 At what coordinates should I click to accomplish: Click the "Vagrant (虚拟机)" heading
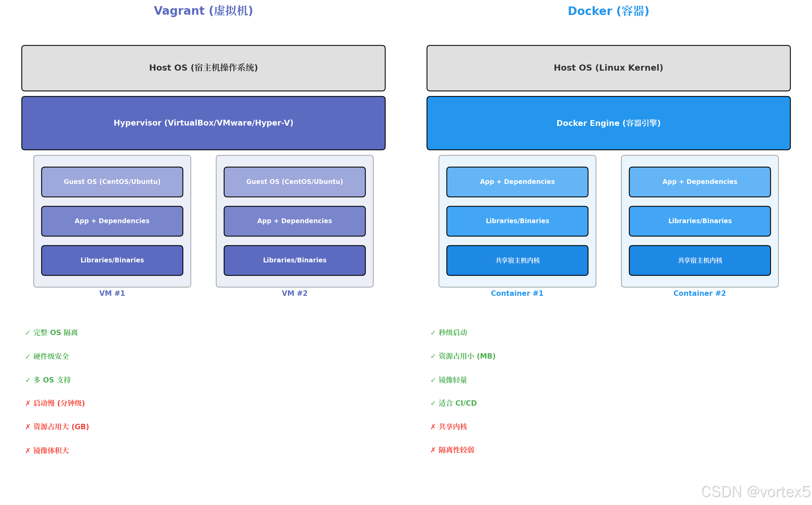203,11
